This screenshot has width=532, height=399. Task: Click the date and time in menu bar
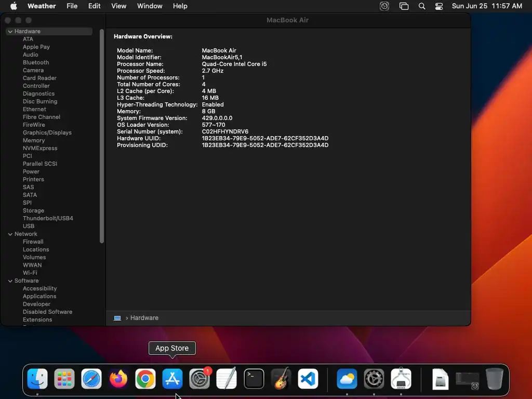pyautogui.click(x=487, y=6)
